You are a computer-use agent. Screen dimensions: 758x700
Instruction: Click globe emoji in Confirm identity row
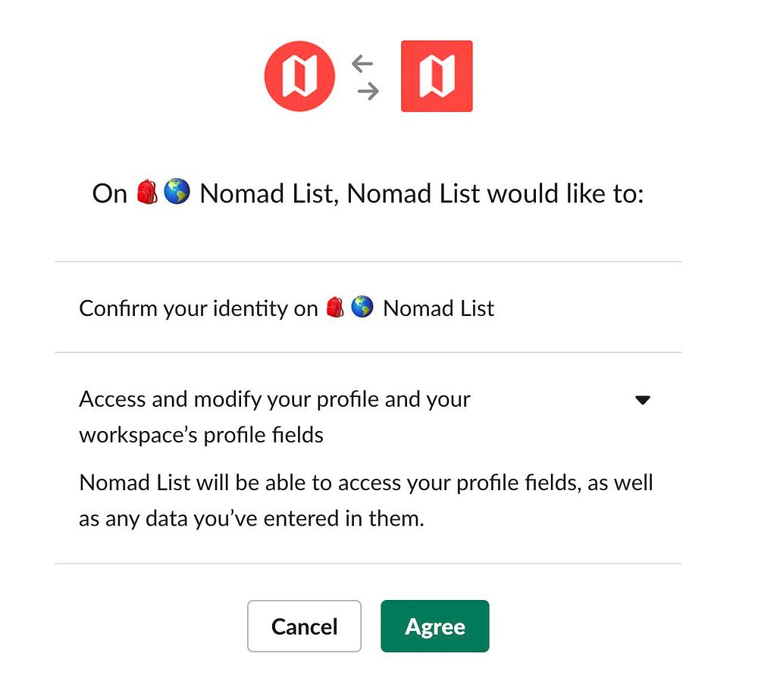362,308
